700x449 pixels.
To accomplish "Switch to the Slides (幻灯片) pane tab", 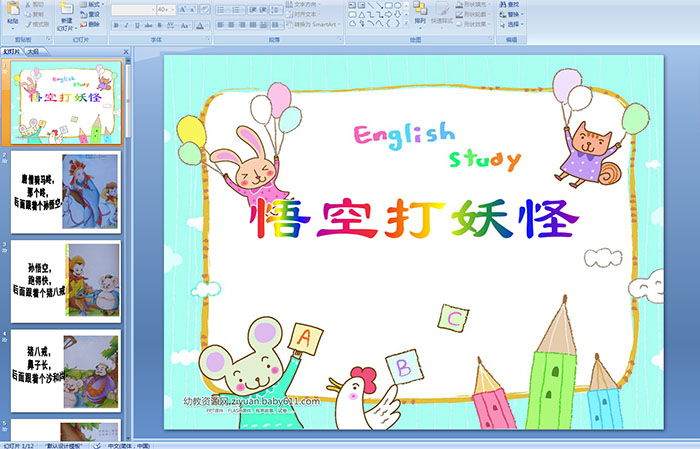I will (12, 52).
